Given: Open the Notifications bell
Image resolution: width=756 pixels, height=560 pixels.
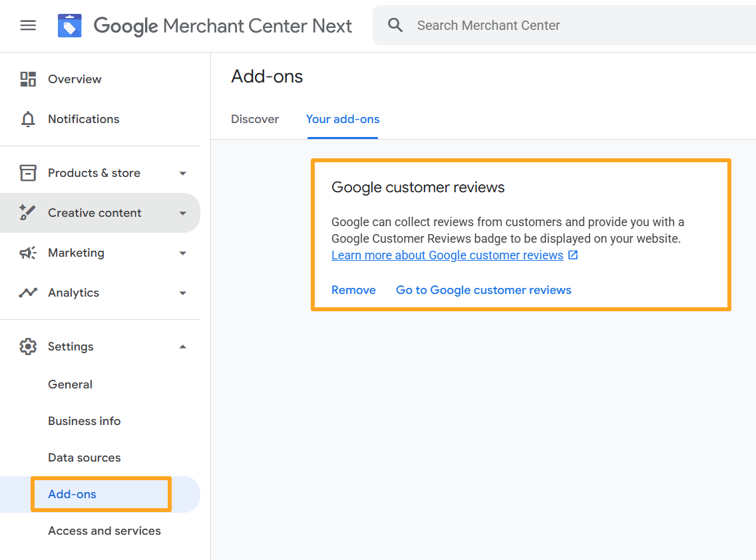Looking at the screenshot, I should click(27, 119).
